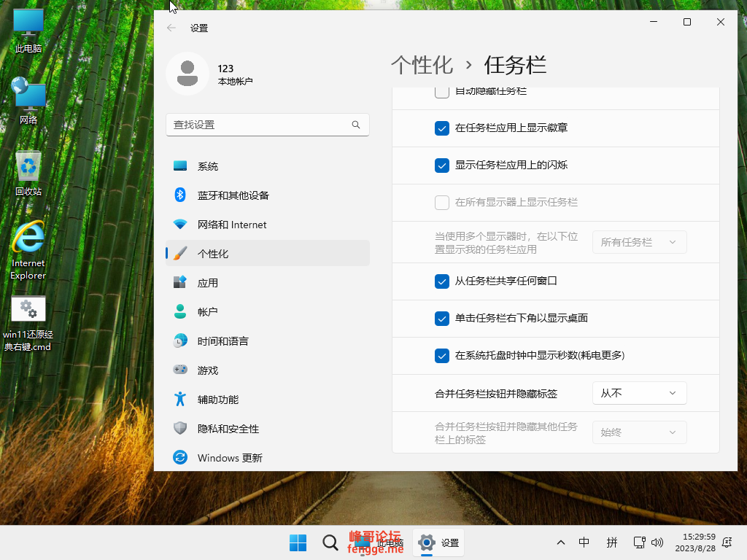Click 个性化 breadcrumb link in header

(x=422, y=65)
